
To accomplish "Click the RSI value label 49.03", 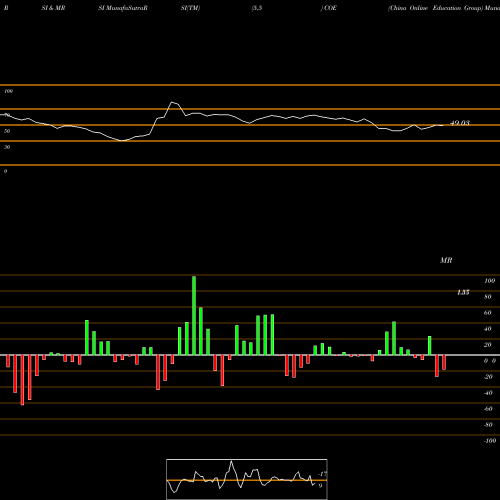I will click(x=460, y=123).
